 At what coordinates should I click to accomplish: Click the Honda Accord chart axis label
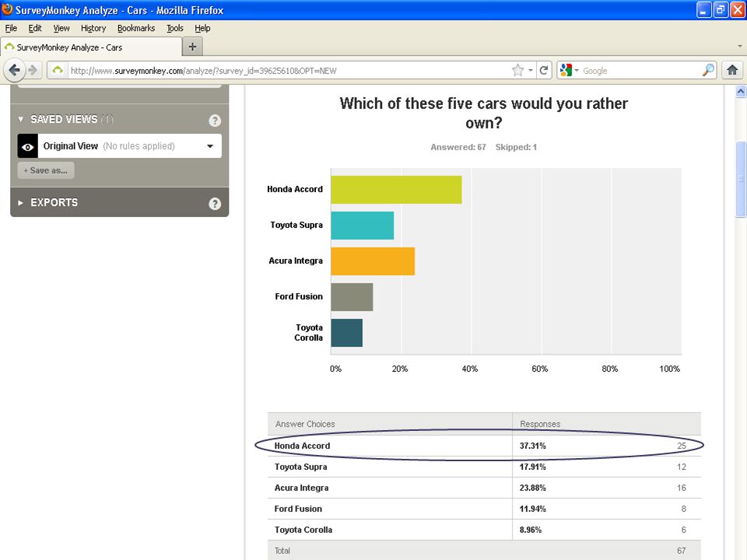295,189
